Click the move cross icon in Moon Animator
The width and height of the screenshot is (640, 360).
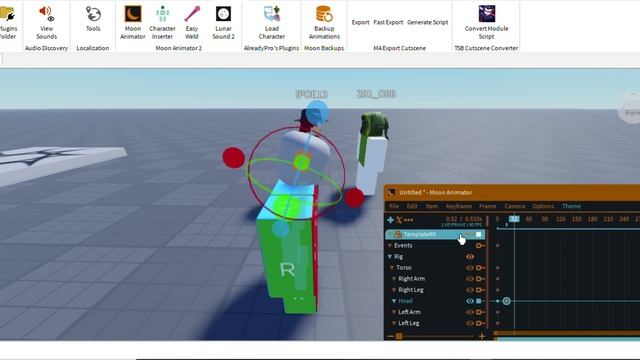pyautogui.click(x=390, y=220)
